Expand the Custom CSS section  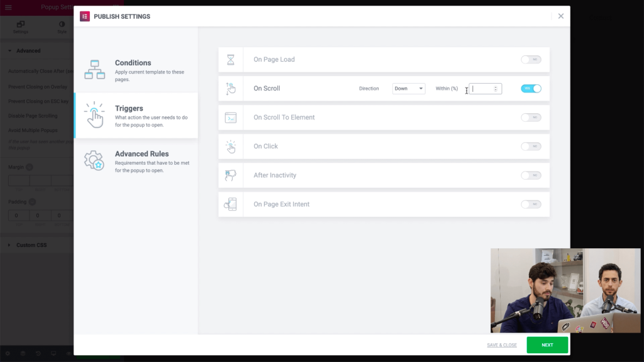click(31, 245)
